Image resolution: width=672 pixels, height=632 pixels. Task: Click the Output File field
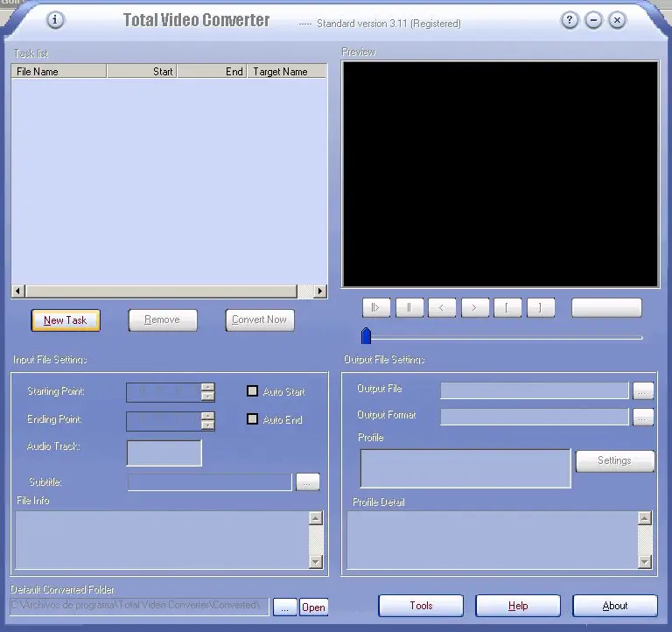(535, 390)
